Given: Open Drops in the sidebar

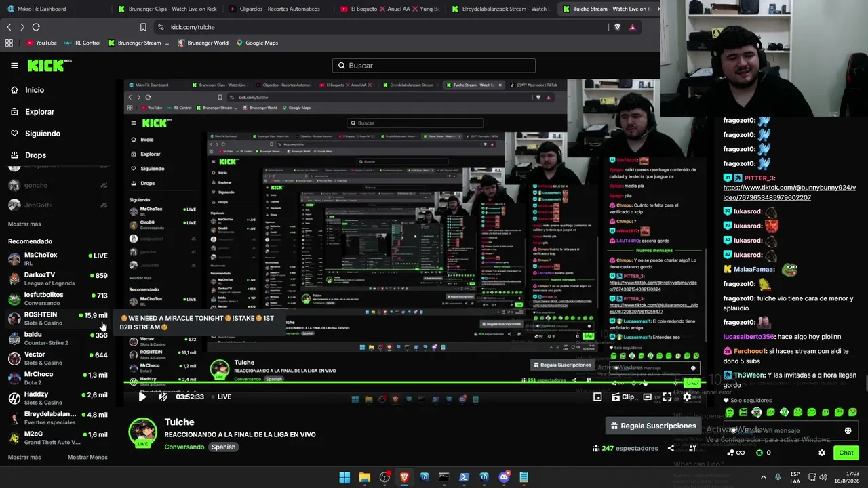Looking at the screenshot, I should [35, 155].
